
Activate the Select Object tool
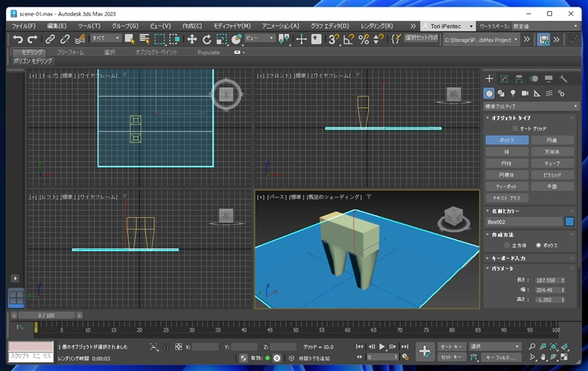pos(130,39)
